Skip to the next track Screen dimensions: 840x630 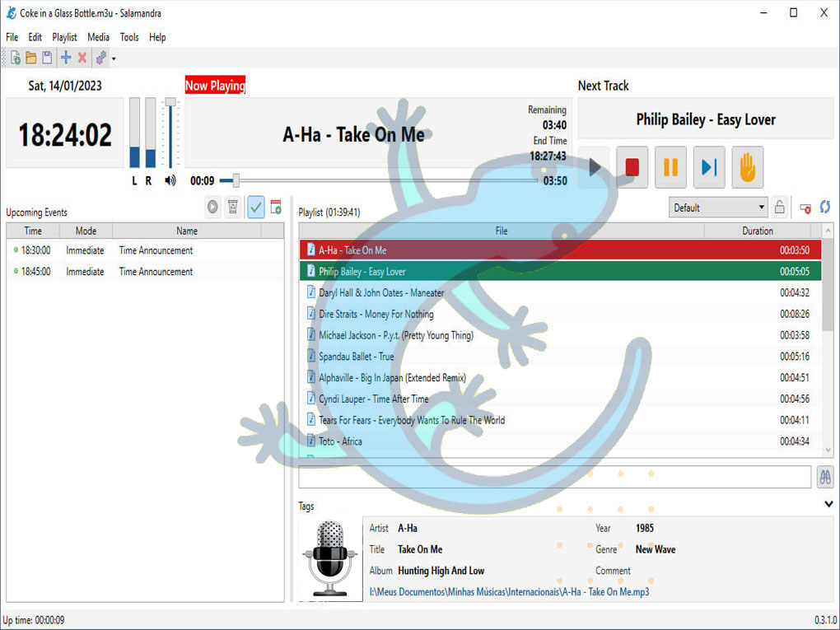pos(709,167)
